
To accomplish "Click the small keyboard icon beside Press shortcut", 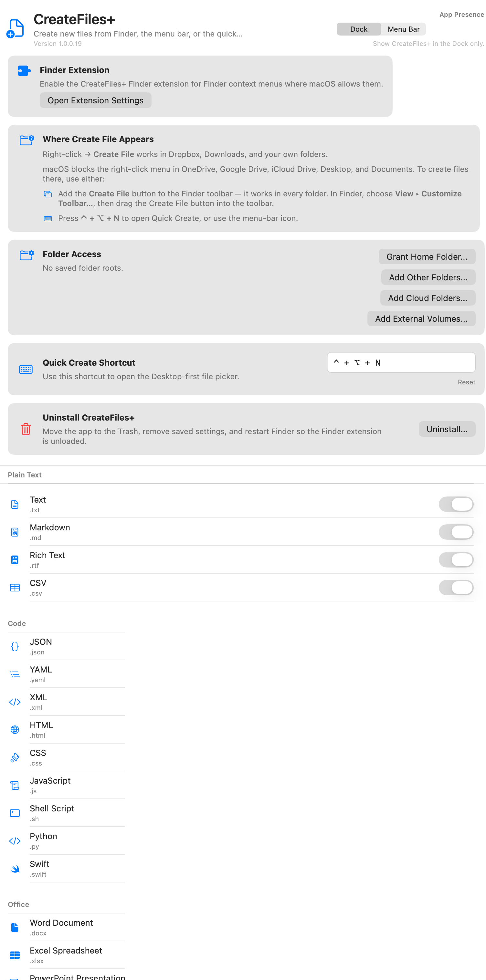I will click(48, 218).
